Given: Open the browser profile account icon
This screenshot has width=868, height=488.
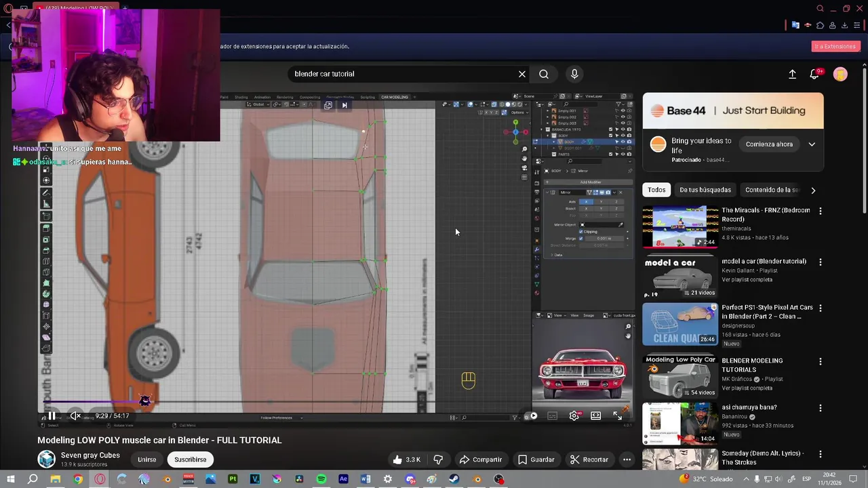Looking at the screenshot, I should 833,26.
